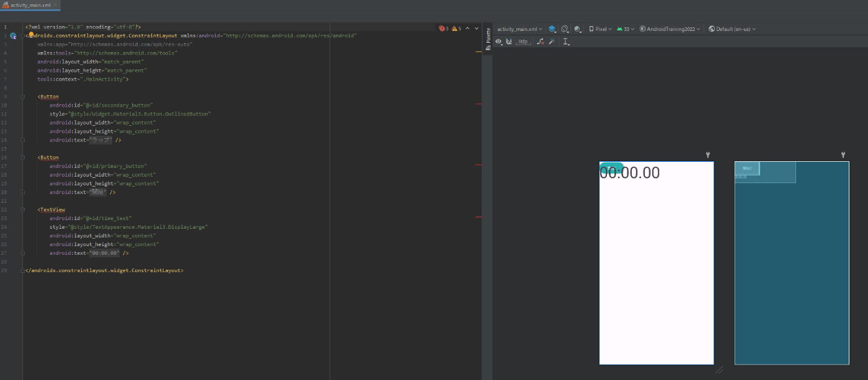Click the closing ConstraintLayout tag on line 29
The image size is (868, 380).
pos(104,270)
